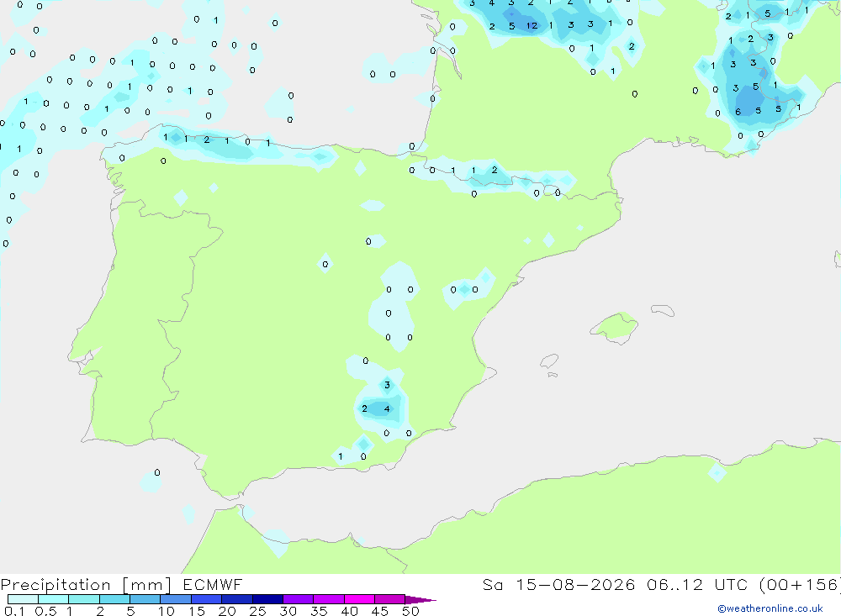Click the '(00+156)' forecast offset text

pyautogui.click(x=801, y=584)
